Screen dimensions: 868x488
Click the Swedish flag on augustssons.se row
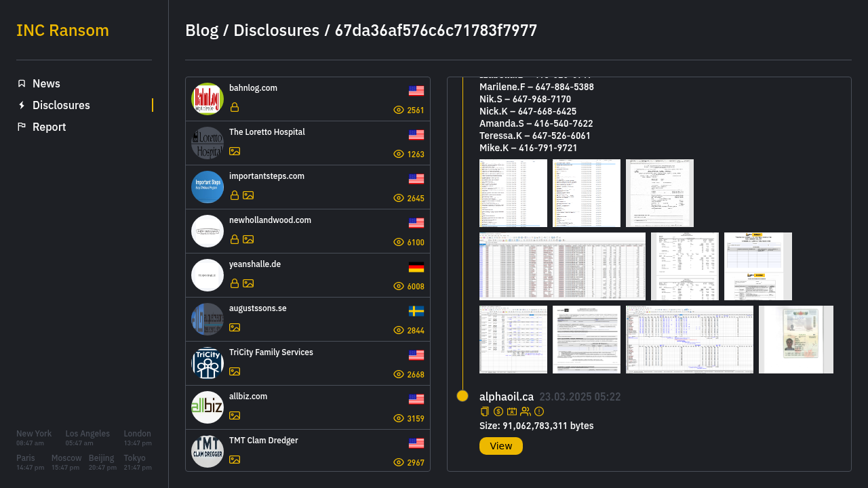click(x=416, y=311)
